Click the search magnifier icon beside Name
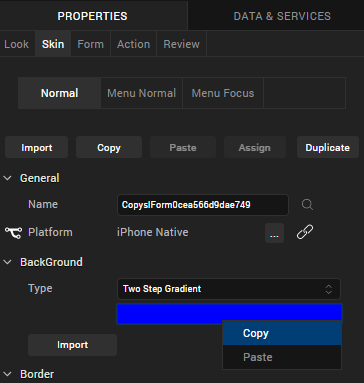364x383 pixels. pos(307,204)
